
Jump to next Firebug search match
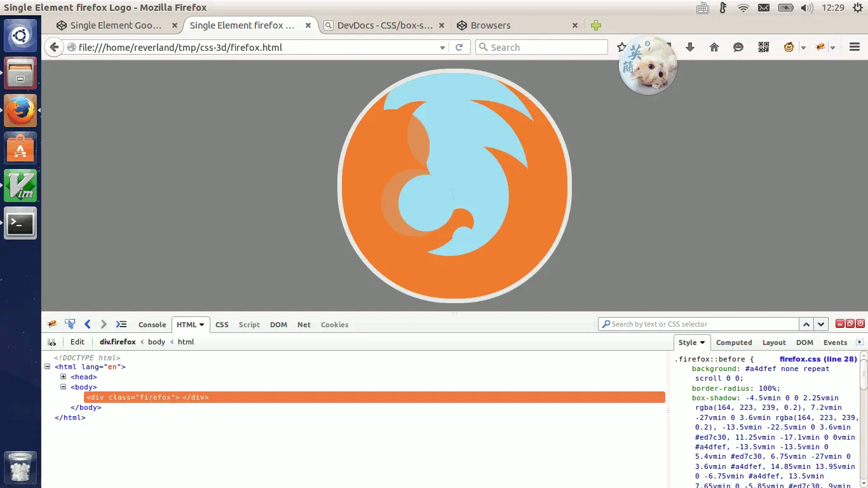tap(821, 324)
